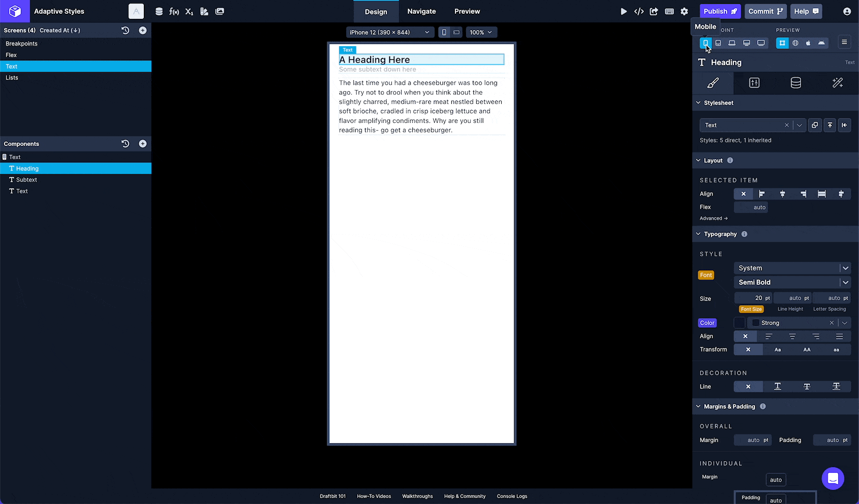Click the Publish button
The image size is (859, 504).
click(720, 12)
